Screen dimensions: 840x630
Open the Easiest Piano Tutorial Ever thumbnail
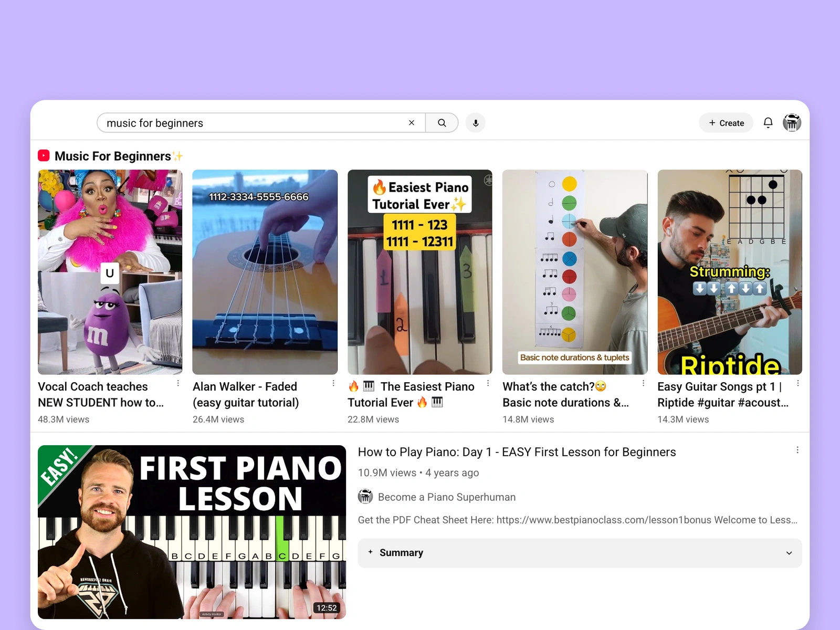click(420, 272)
